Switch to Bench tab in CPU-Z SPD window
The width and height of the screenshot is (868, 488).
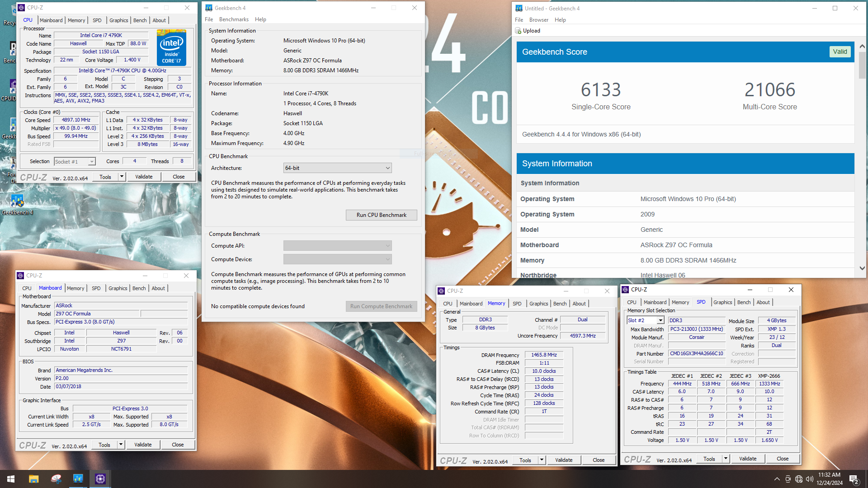744,302
